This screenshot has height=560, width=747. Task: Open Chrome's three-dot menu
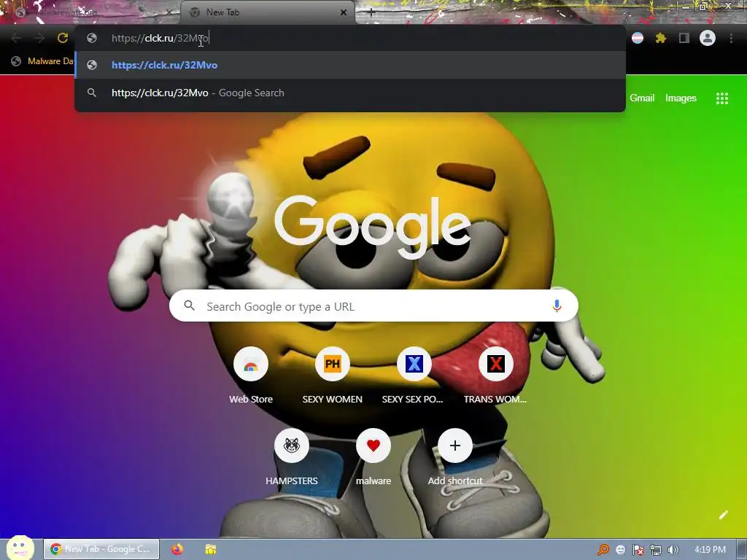point(731,38)
